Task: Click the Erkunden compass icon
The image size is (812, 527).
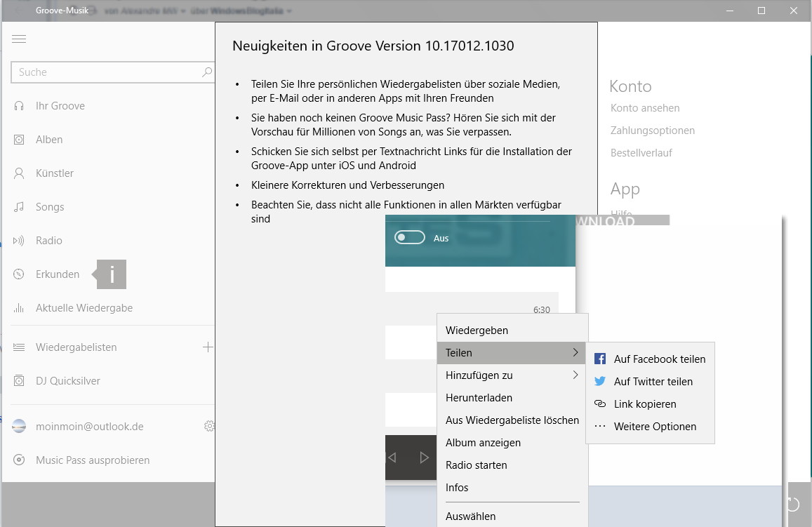Action: tap(19, 274)
